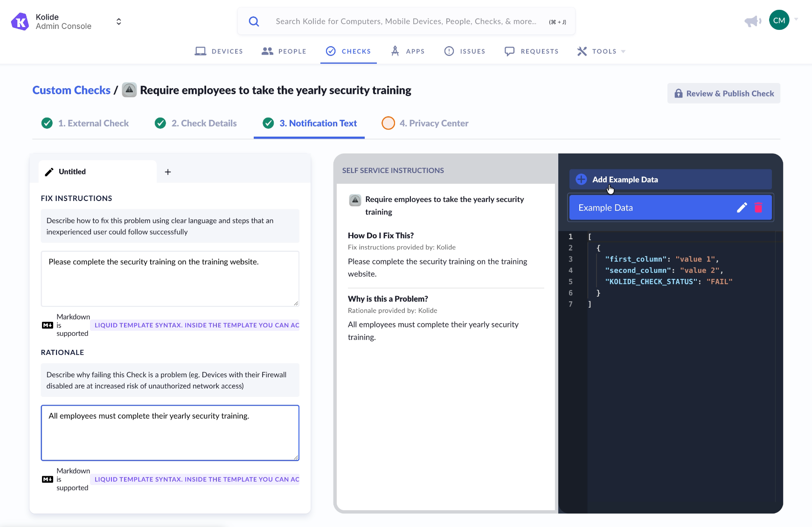The height and width of the screenshot is (527, 812).
Task: Click the plus icon to add notification text
Action: pos(167,172)
